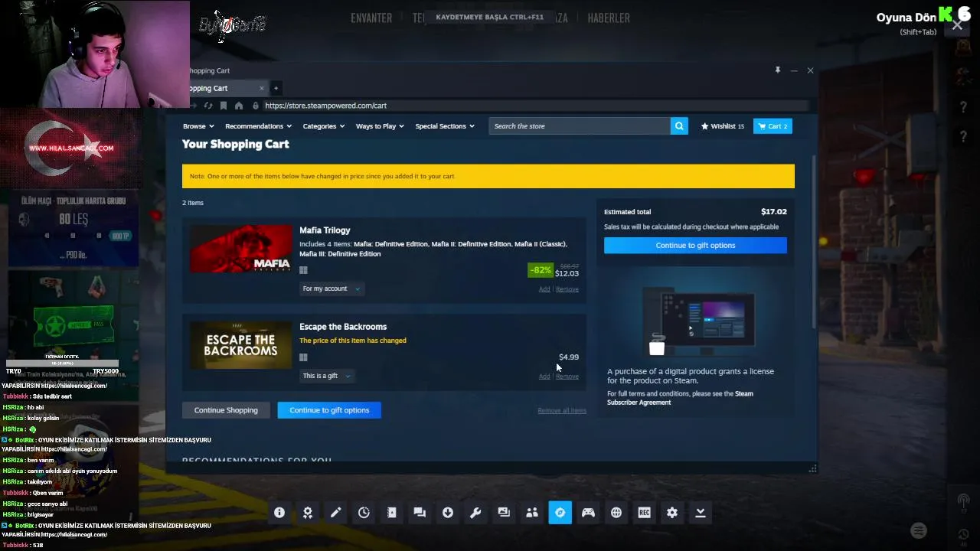Image resolution: width=980 pixels, height=551 pixels.
Task: Open the Cart 2 button
Action: pos(773,126)
